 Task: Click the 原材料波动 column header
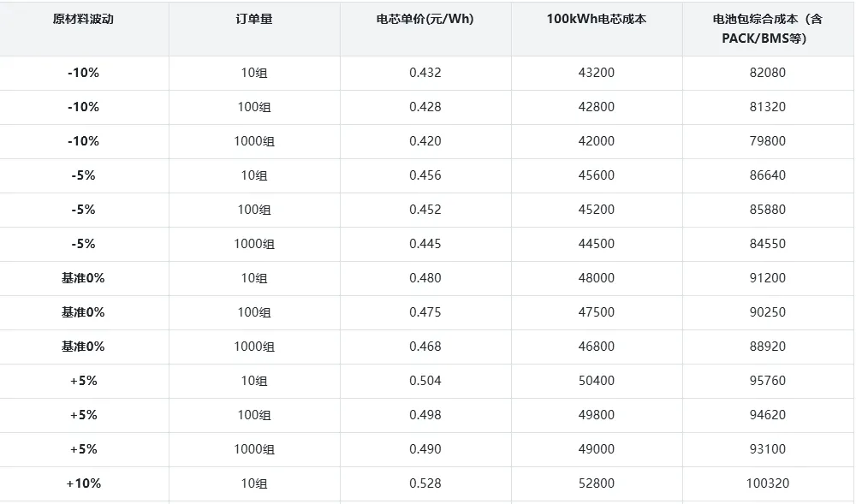click(x=83, y=19)
